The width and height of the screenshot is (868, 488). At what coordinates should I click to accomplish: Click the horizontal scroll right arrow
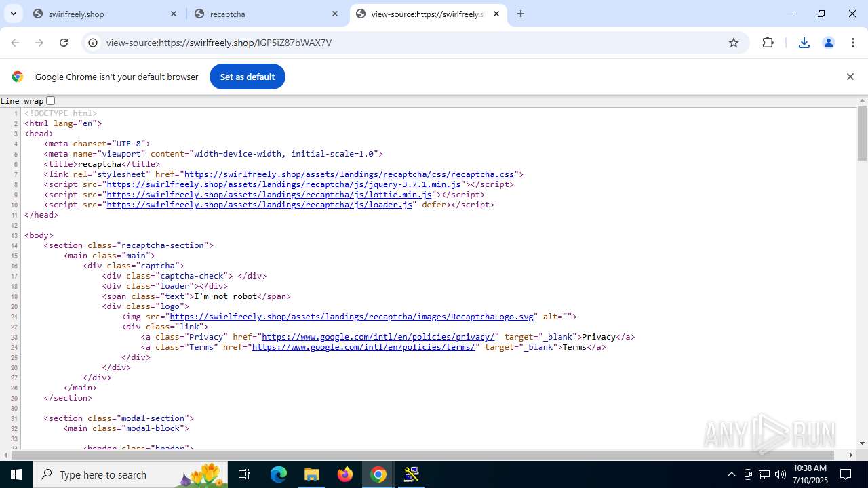click(851, 455)
